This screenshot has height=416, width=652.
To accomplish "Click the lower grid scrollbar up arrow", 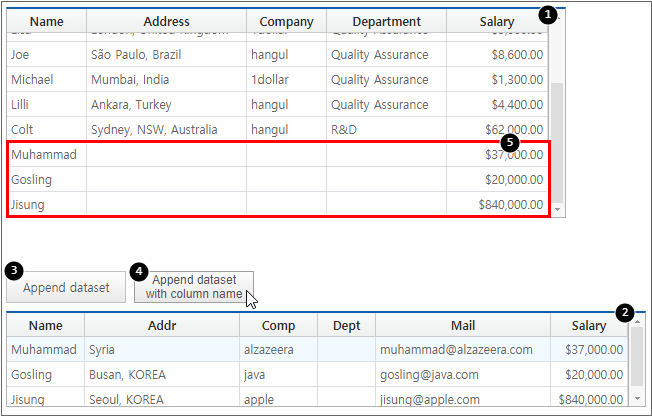I will (637, 321).
